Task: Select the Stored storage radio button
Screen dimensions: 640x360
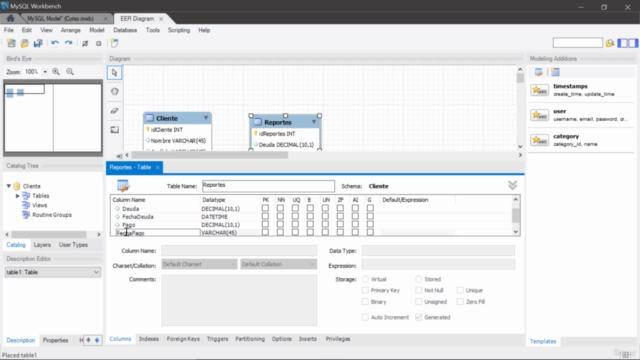Action: pyautogui.click(x=418, y=279)
